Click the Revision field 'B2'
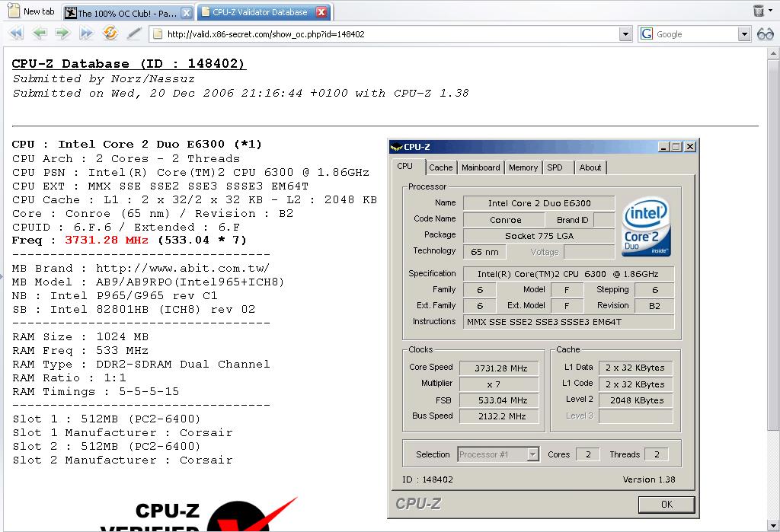Viewport: 780px width, 532px height. (654, 306)
